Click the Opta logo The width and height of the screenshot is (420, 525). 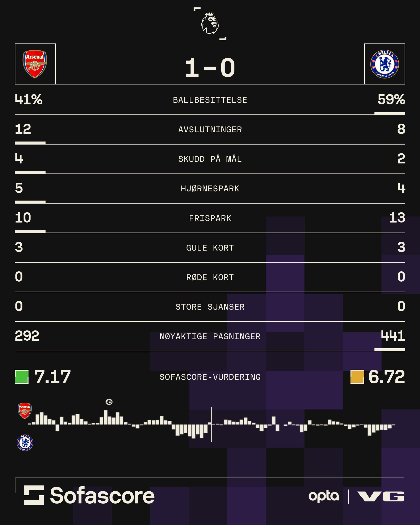[x=324, y=496]
